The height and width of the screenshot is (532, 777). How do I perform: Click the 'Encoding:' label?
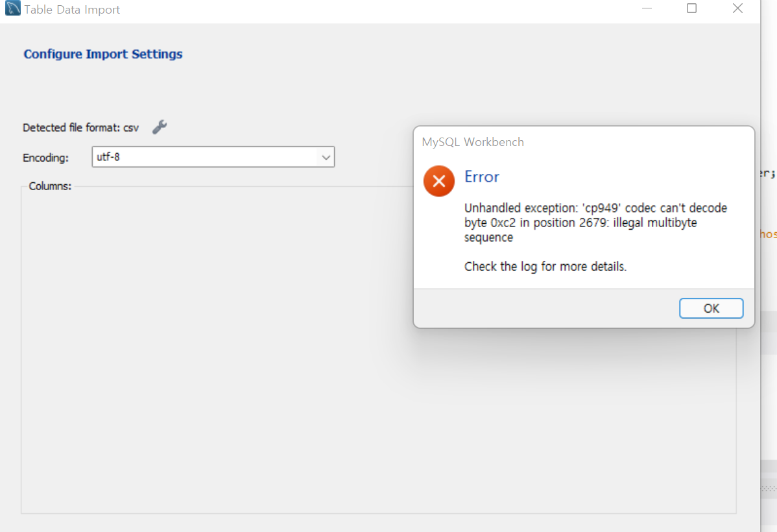coord(45,158)
